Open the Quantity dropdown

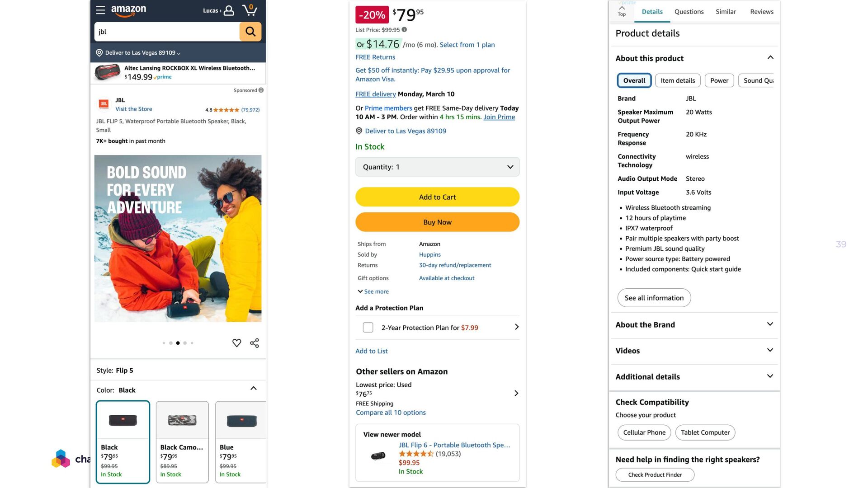(437, 167)
